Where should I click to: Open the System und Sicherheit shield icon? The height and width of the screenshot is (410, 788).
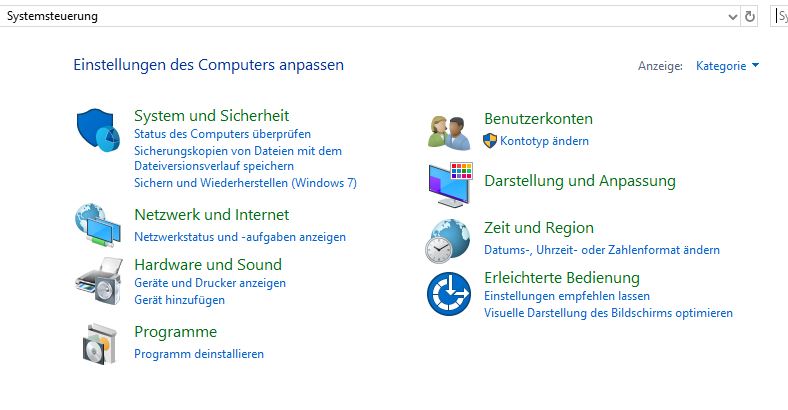tap(98, 130)
